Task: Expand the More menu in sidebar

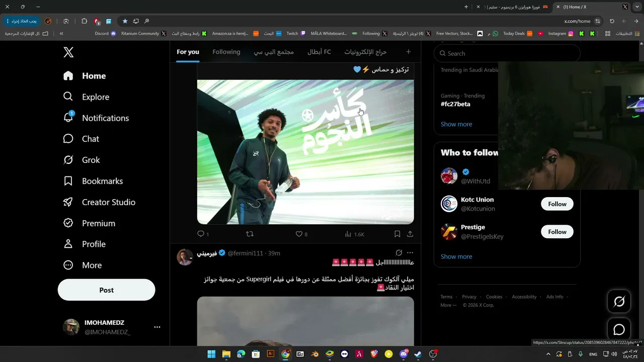Action: [x=83, y=265]
